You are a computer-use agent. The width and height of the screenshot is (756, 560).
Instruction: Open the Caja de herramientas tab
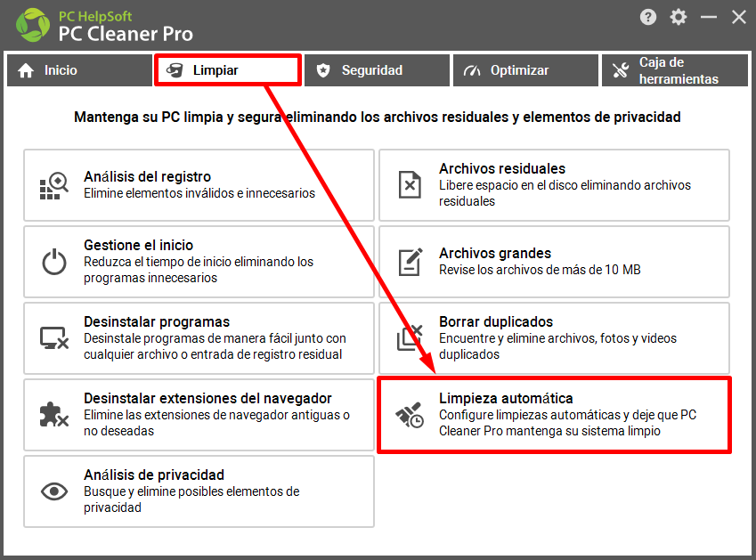674,70
